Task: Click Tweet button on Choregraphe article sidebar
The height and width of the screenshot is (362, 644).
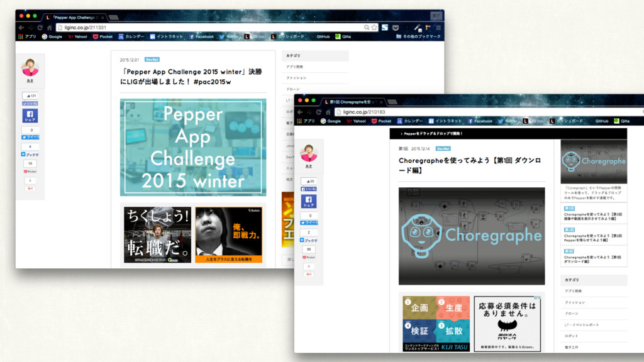Action: click(x=309, y=222)
